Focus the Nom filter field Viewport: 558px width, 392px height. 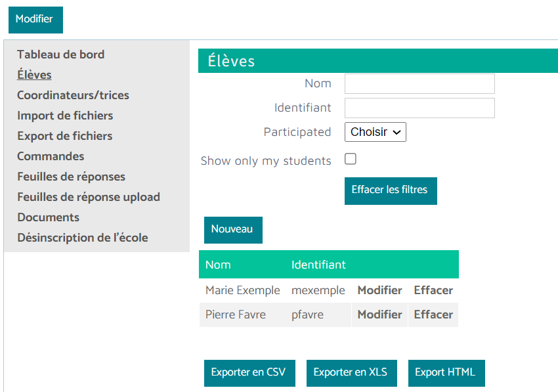tap(419, 84)
